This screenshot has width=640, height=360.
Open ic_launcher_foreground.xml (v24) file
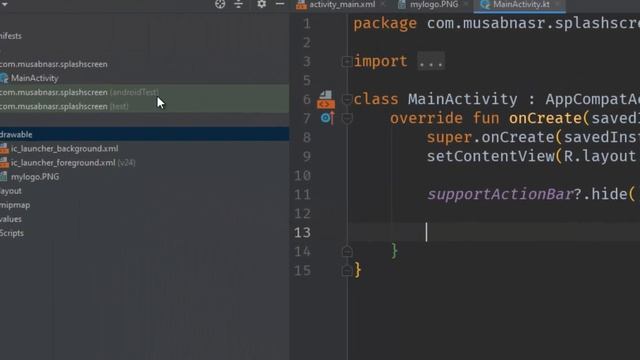(73, 163)
